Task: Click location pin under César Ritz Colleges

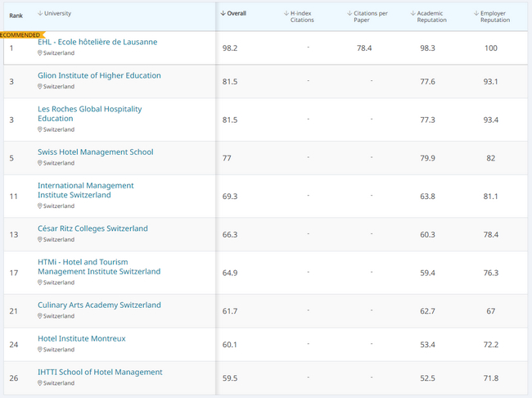Action: point(40,239)
